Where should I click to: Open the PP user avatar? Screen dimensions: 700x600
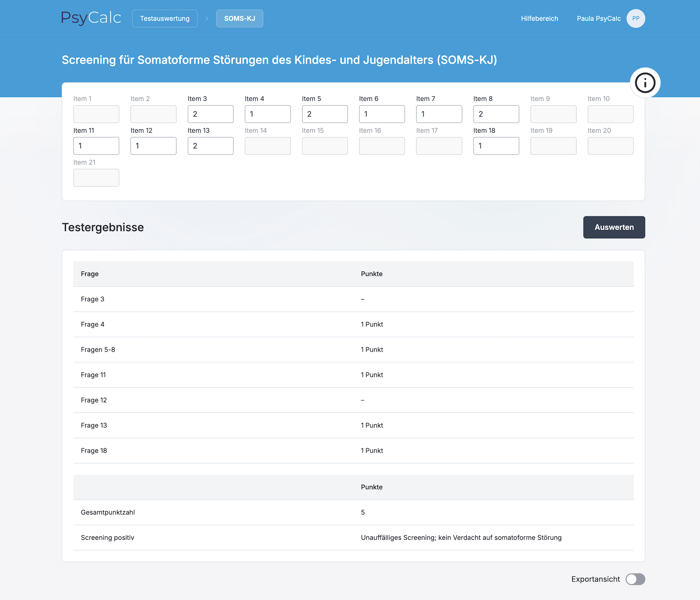tap(635, 18)
